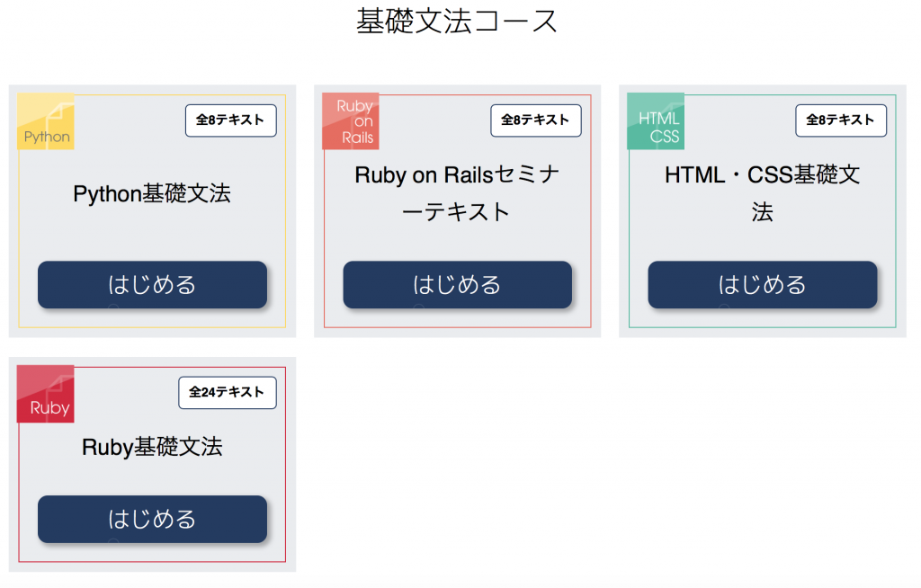Click the 全8テキスト badge on Python card

(231, 120)
